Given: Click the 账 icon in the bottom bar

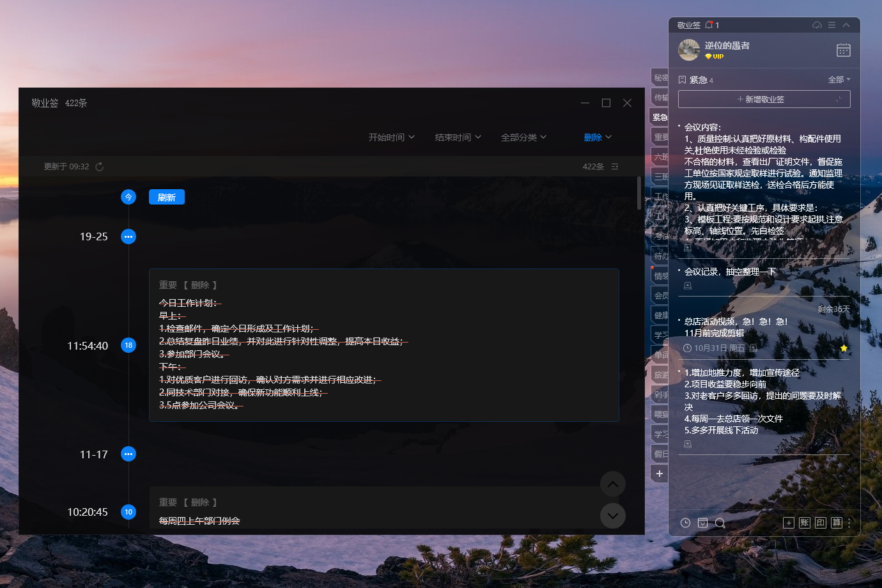Looking at the screenshot, I should point(805,523).
